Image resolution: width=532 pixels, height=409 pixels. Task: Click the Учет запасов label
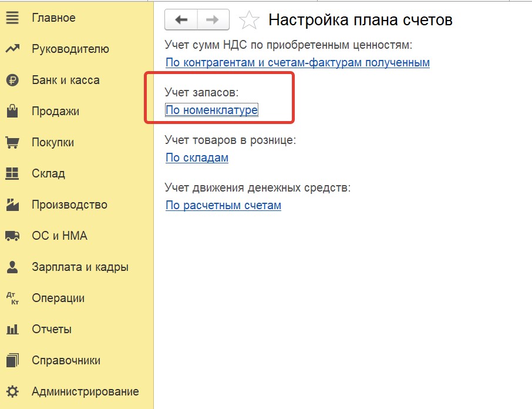point(201,92)
